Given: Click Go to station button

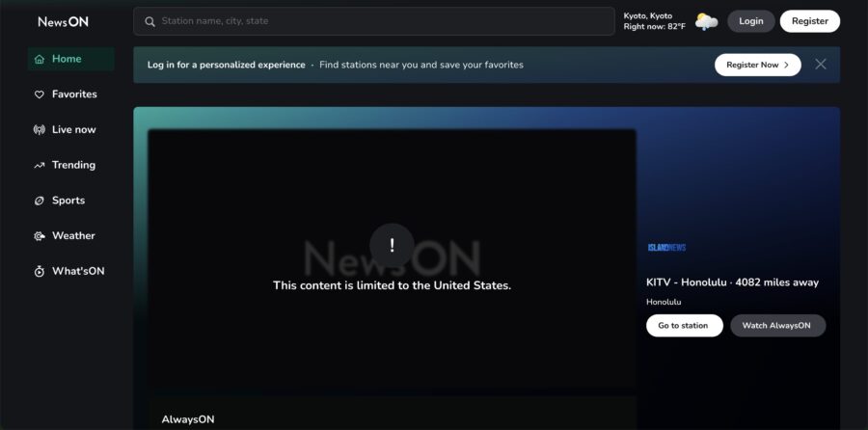Looking at the screenshot, I should click(x=684, y=326).
